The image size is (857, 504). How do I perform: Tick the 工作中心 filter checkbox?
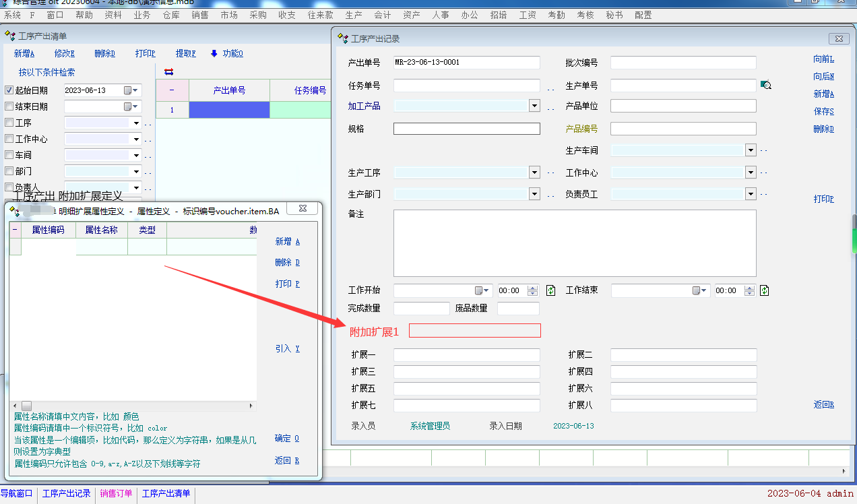pos(9,139)
